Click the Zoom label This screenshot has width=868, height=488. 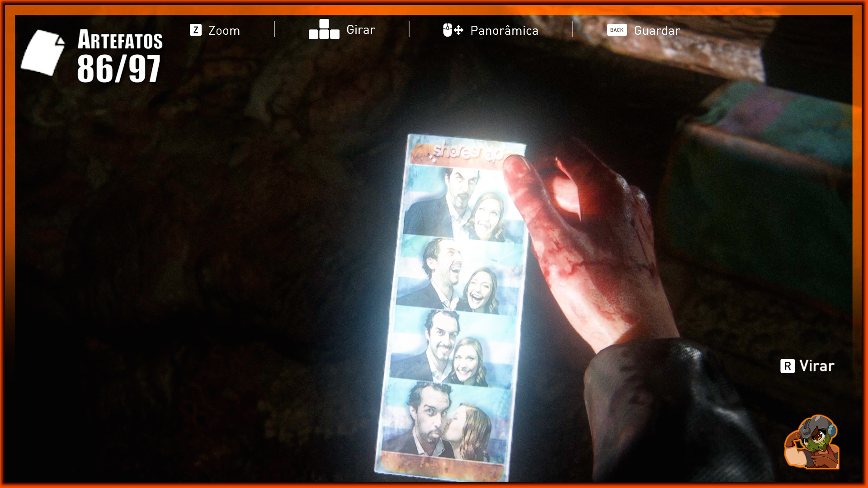224,31
